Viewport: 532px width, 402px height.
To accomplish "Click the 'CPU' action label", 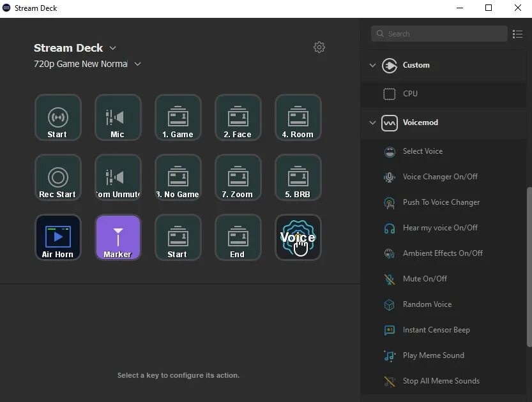I will tap(410, 94).
